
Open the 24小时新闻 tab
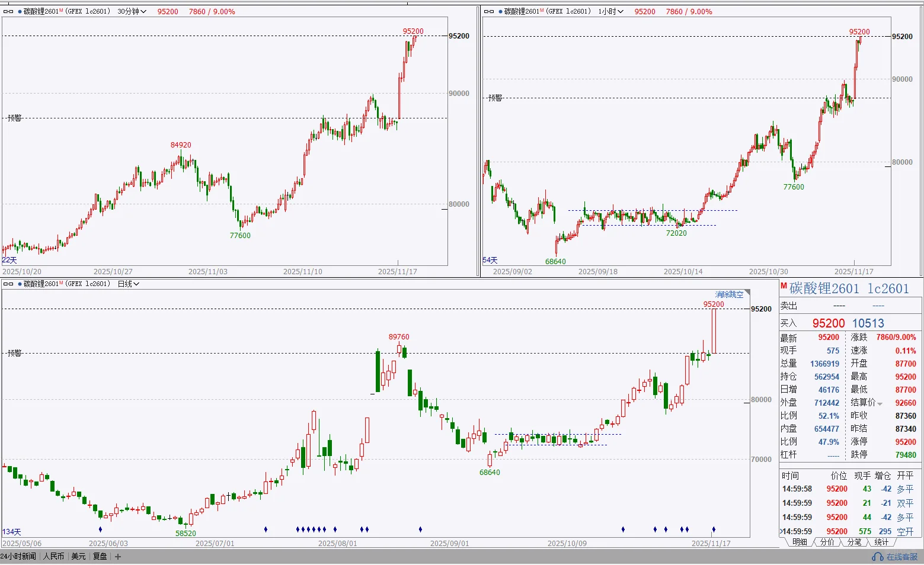pos(18,557)
